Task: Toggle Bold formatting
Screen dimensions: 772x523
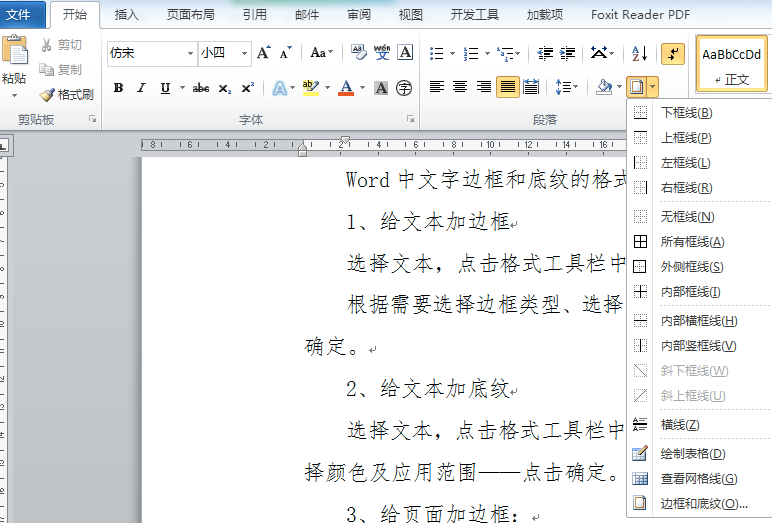Action: pos(118,88)
